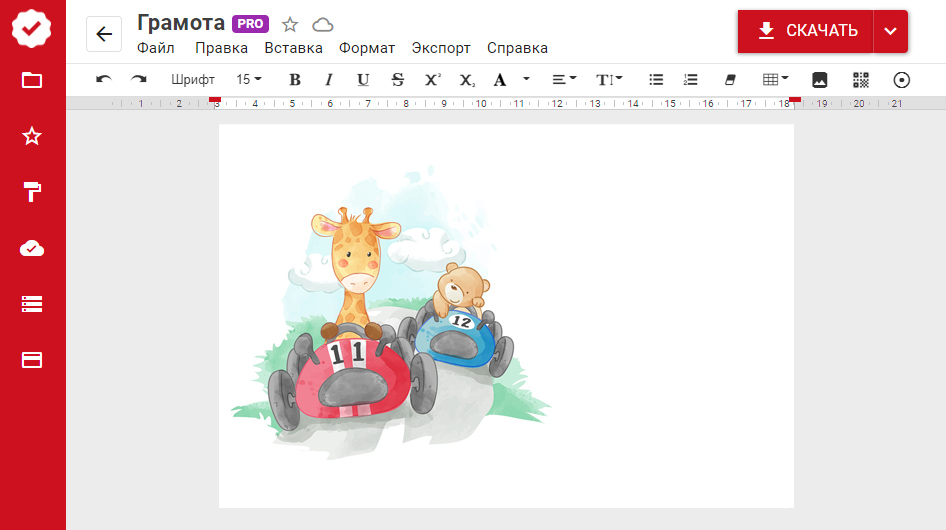
Task: Expand the text alignment dropdown
Action: [564, 80]
